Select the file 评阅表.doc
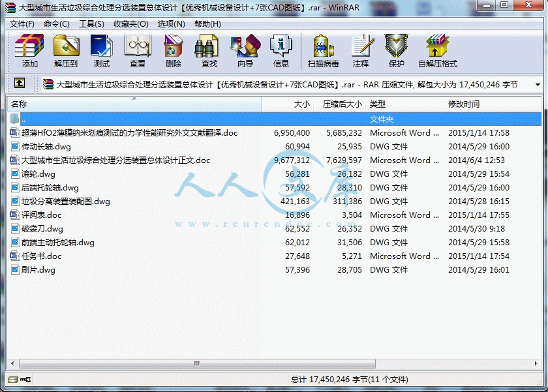This screenshot has width=548, height=392. point(41,215)
